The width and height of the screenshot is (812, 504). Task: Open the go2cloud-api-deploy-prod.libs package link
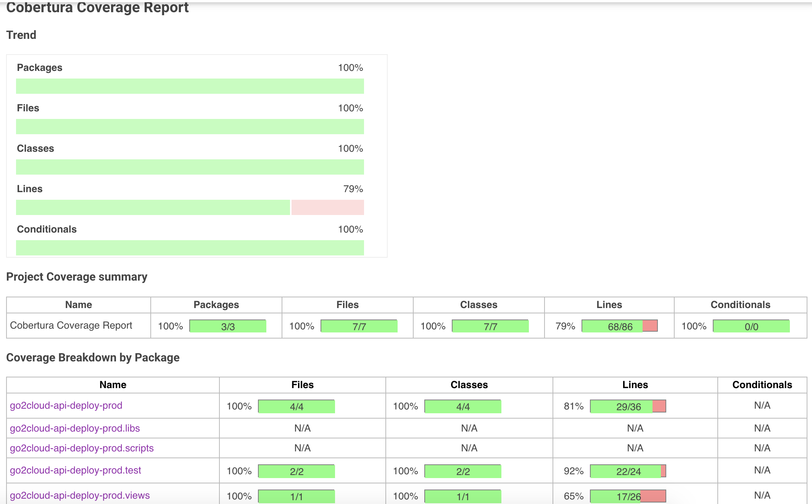(75, 428)
